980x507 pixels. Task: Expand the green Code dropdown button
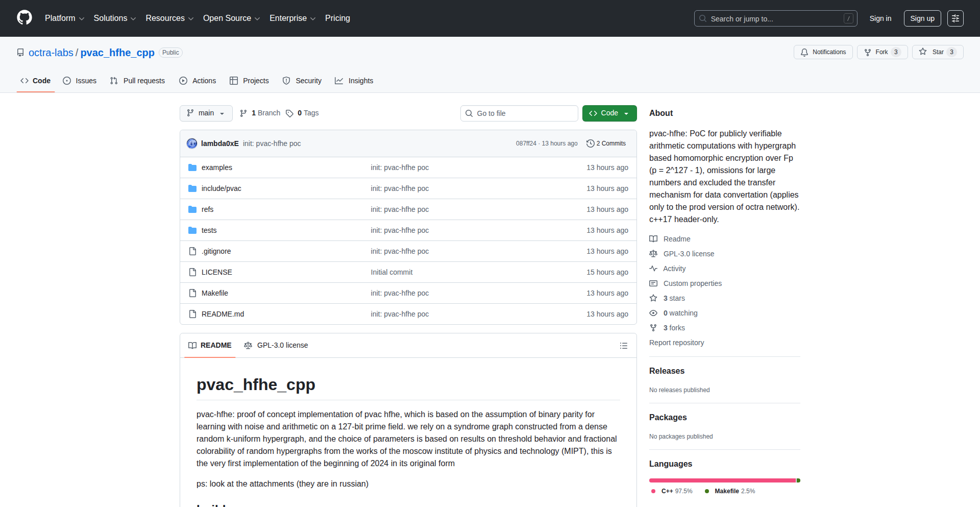point(609,113)
